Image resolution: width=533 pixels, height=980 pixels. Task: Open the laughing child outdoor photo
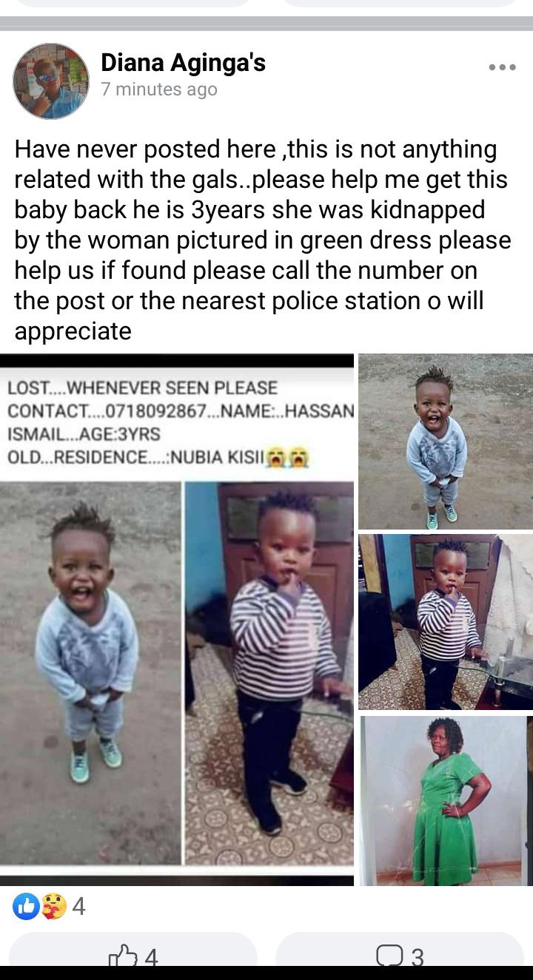pos(446,442)
